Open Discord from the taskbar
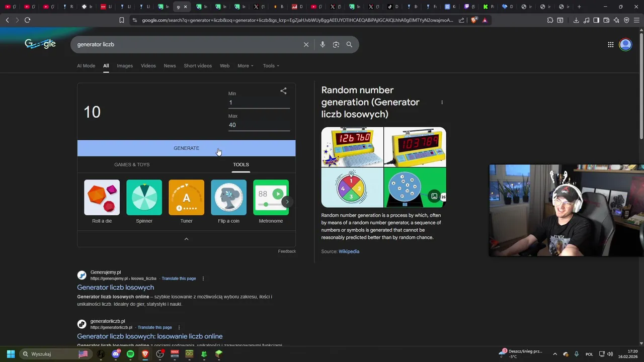The width and height of the screenshot is (644, 362). pyautogui.click(x=116, y=354)
